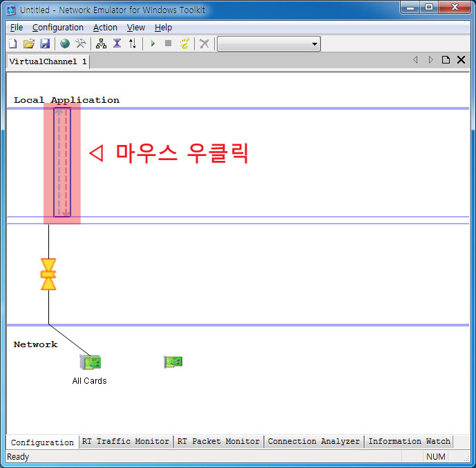Open a file with the folder icon
476x468 pixels.
point(29,43)
